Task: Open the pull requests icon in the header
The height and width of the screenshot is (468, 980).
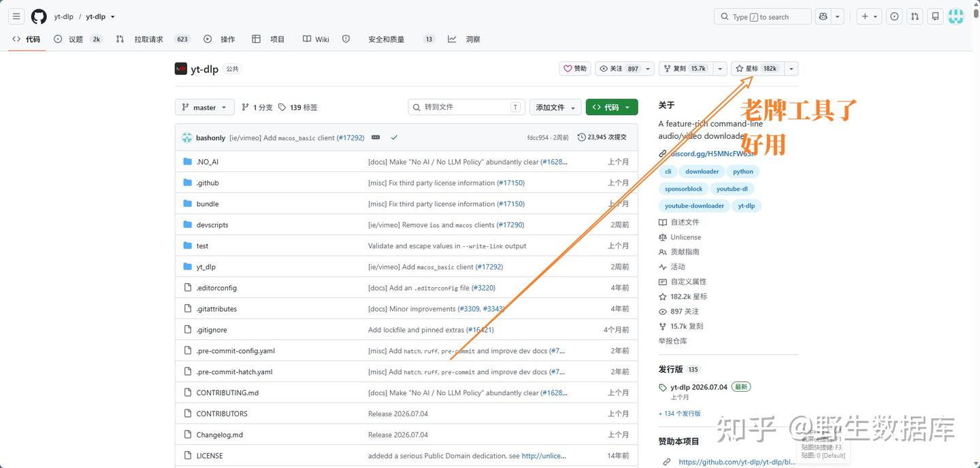Action: (915, 16)
